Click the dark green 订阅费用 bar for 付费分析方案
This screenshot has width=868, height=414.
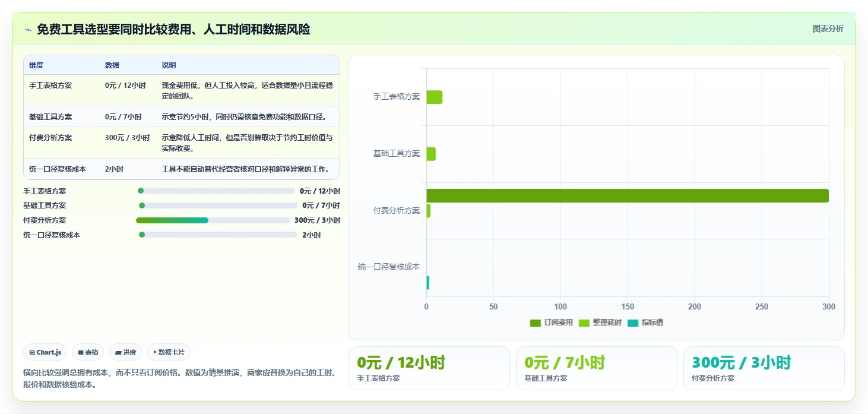point(628,195)
